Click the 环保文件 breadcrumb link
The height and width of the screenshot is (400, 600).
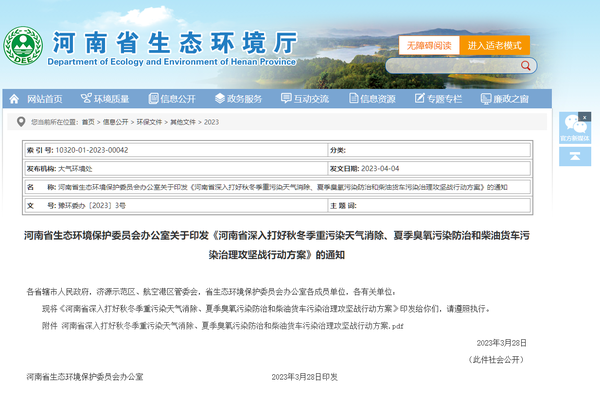coord(150,122)
